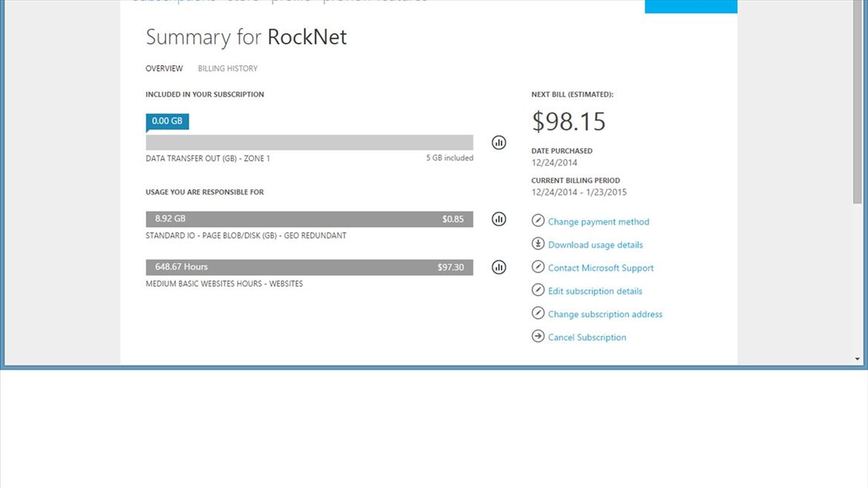
Task: Click the '12/24/2014 - 1/23/2015' billing period
Action: point(579,193)
